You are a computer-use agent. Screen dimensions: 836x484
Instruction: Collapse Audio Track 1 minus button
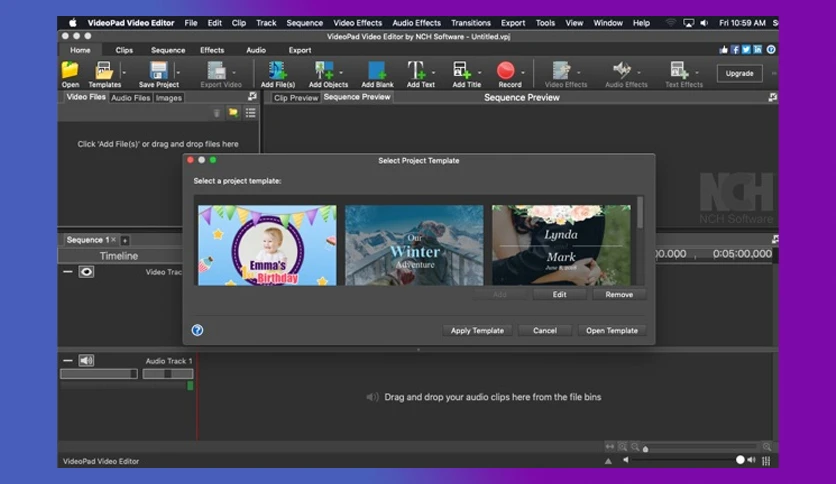[68, 361]
